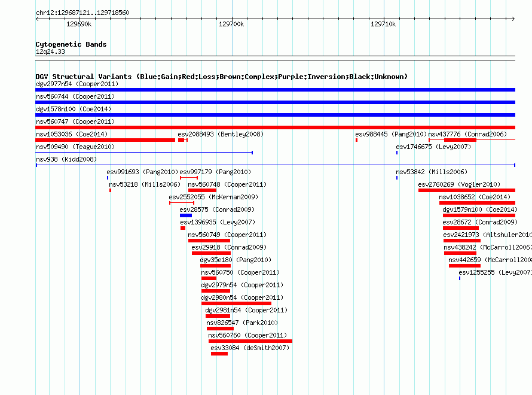Open the nsv1053036 (Coe2014) variant label

[x=72, y=134]
